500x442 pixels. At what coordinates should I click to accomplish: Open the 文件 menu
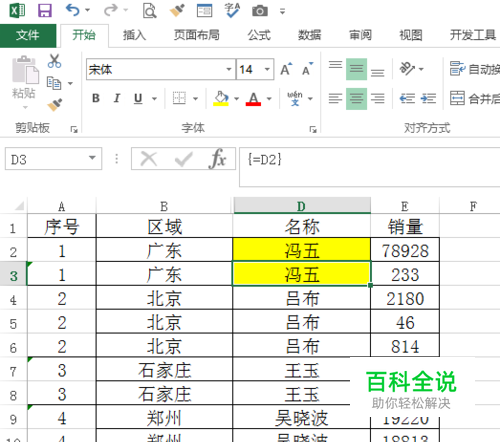(x=28, y=35)
